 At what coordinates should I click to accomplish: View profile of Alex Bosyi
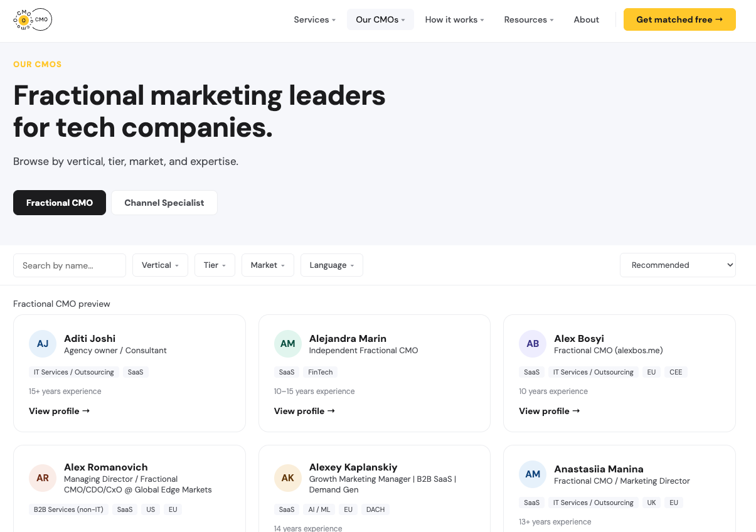tap(550, 411)
